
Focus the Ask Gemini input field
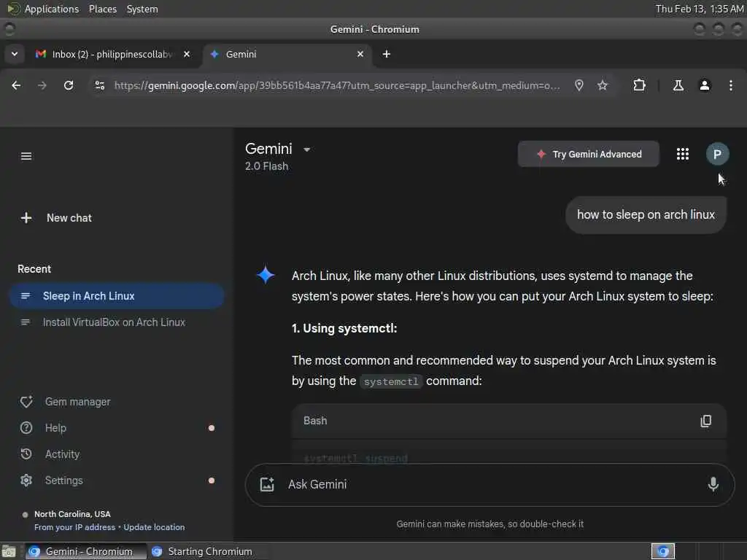coord(489,484)
